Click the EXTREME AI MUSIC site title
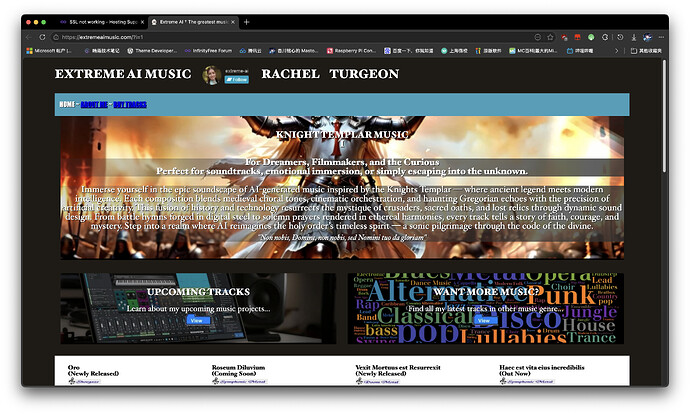 point(123,74)
